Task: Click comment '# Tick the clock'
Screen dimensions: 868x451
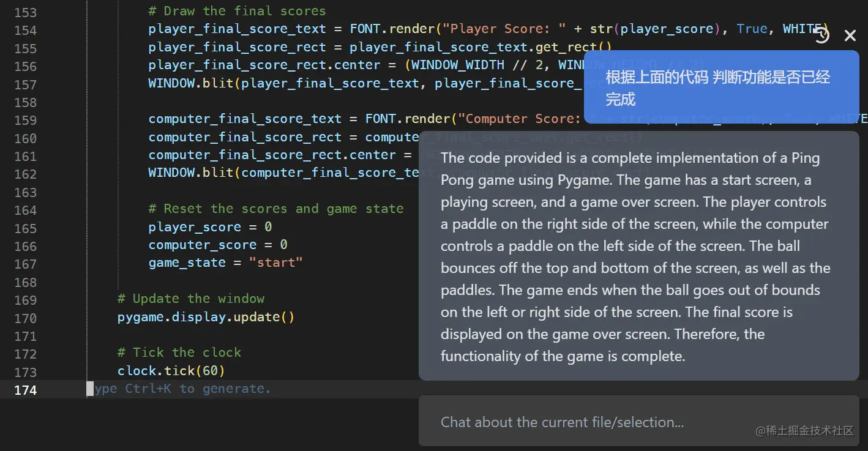Action: coord(179,352)
